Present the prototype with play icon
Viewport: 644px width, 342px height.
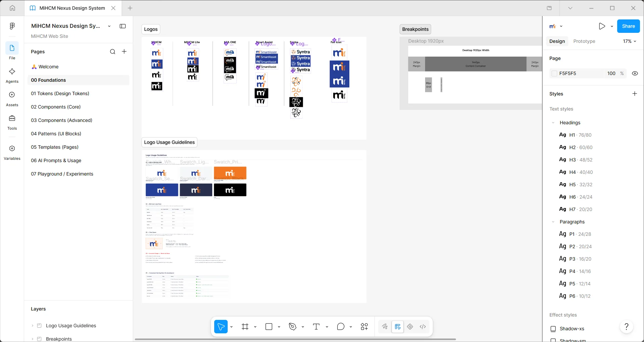[602, 26]
